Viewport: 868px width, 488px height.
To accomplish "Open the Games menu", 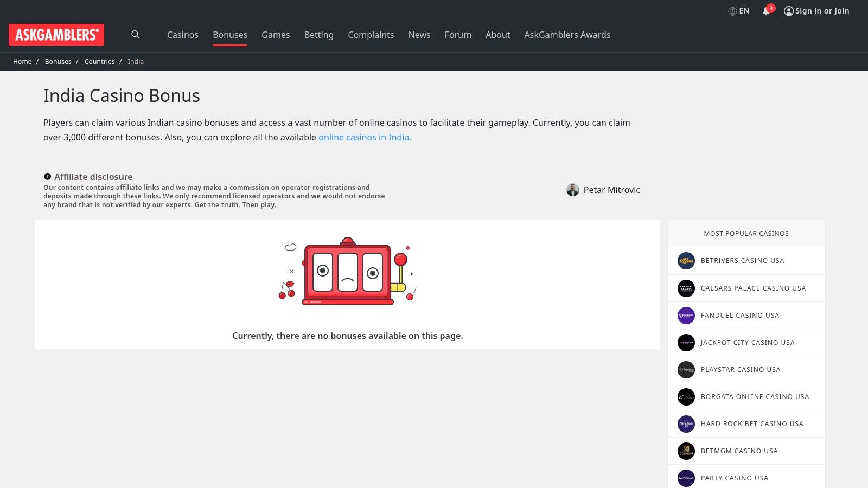I will click(x=276, y=35).
